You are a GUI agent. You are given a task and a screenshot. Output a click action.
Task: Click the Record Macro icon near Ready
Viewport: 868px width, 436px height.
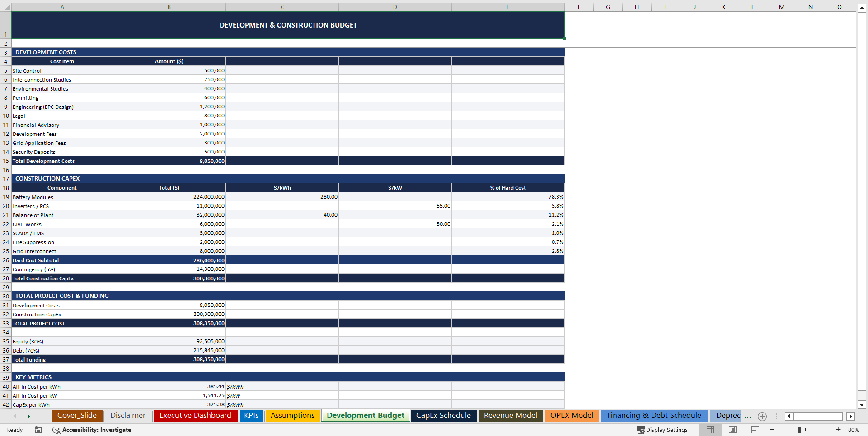pyautogui.click(x=38, y=430)
